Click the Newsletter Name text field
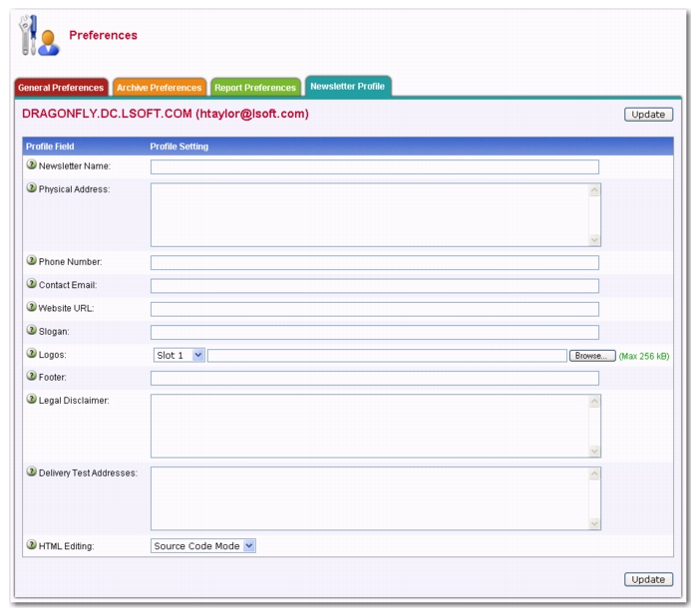Image resolution: width=700 pixels, height=612 pixels. (374, 166)
